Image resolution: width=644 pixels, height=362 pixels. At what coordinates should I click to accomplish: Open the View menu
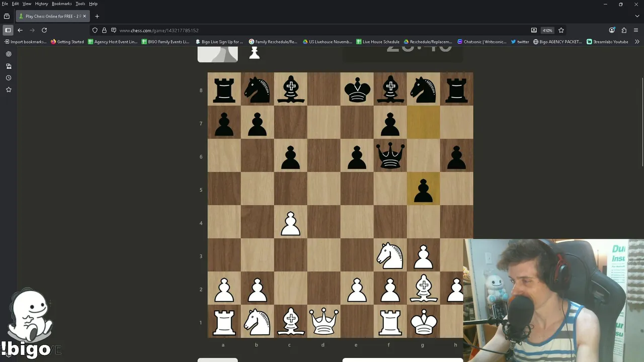point(27,4)
